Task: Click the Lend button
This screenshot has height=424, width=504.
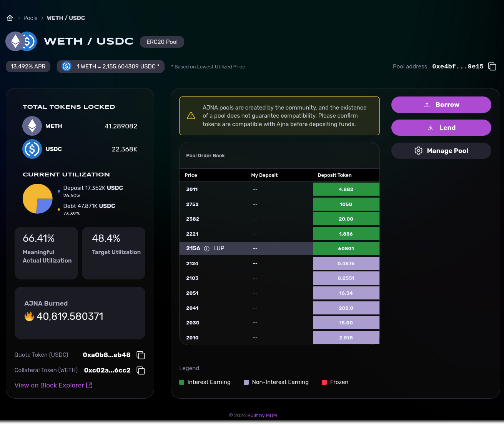Action: point(441,128)
